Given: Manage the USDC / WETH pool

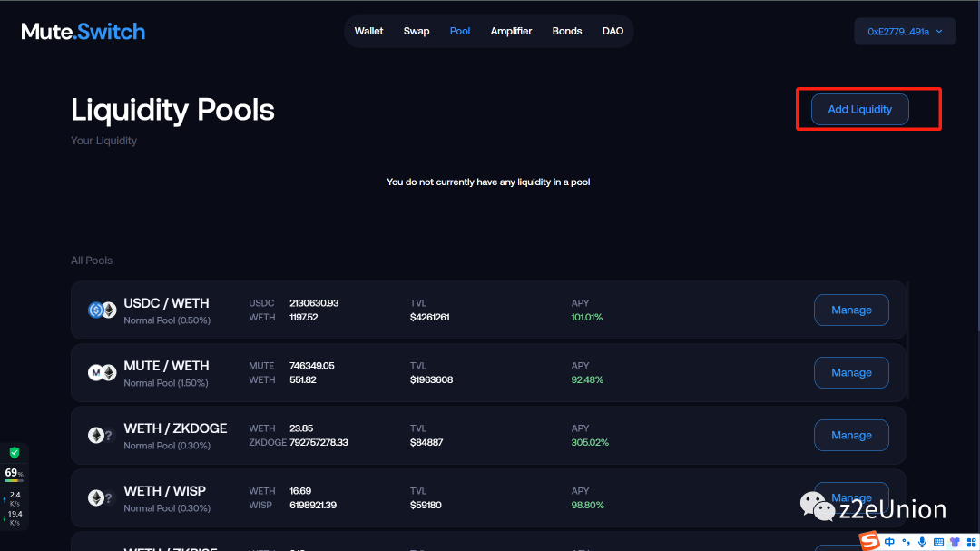Looking at the screenshot, I should coord(851,310).
